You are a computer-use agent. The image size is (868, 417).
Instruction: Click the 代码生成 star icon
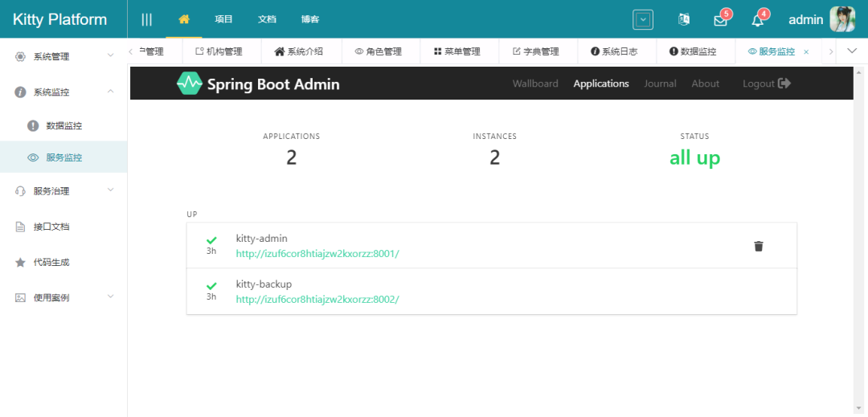click(20, 262)
